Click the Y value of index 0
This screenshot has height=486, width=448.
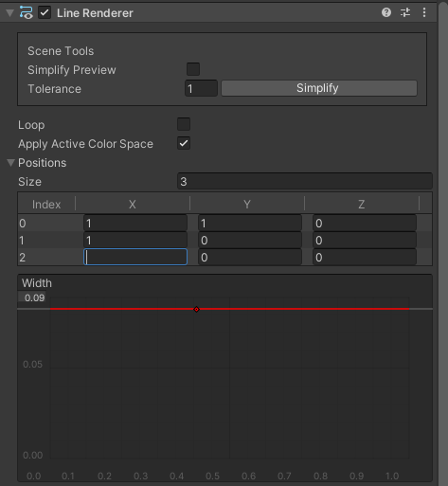pyautogui.click(x=250, y=224)
